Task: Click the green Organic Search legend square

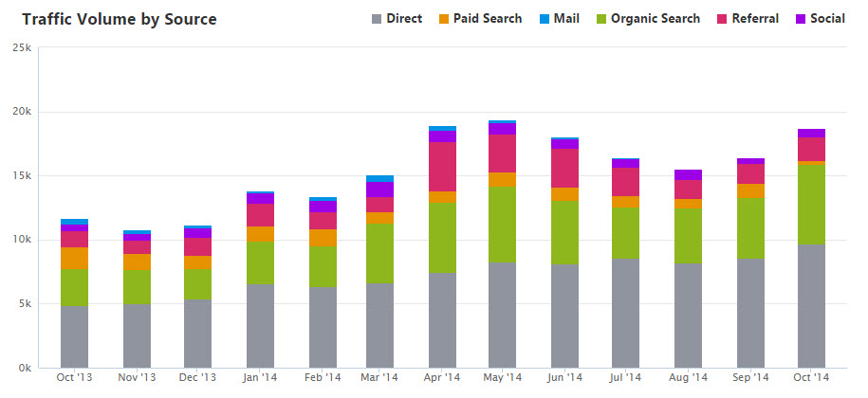Action: [600, 19]
